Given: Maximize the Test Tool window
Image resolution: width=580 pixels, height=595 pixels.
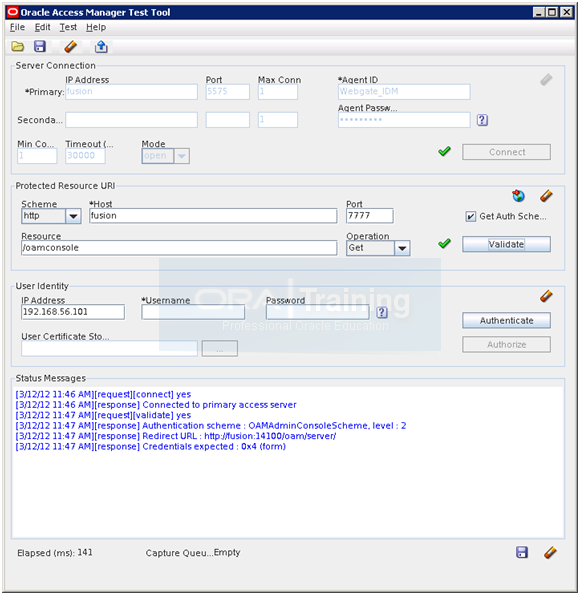Looking at the screenshot, I should tap(552, 13).
